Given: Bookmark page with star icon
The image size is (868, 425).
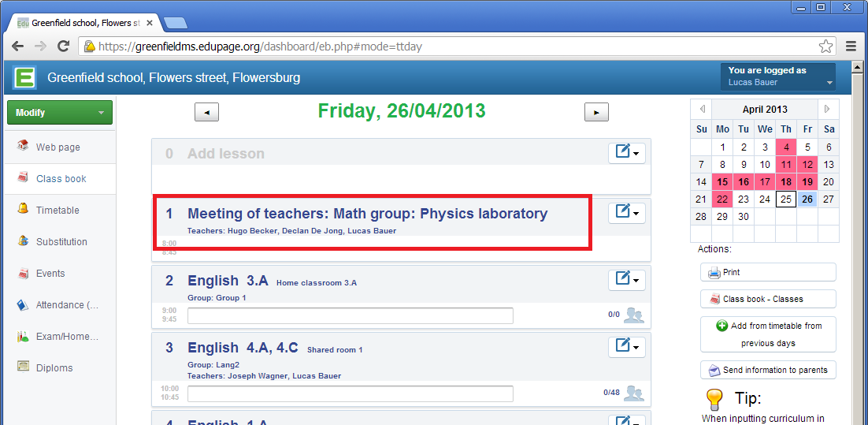Looking at the screenshot, I should (825, 47).
